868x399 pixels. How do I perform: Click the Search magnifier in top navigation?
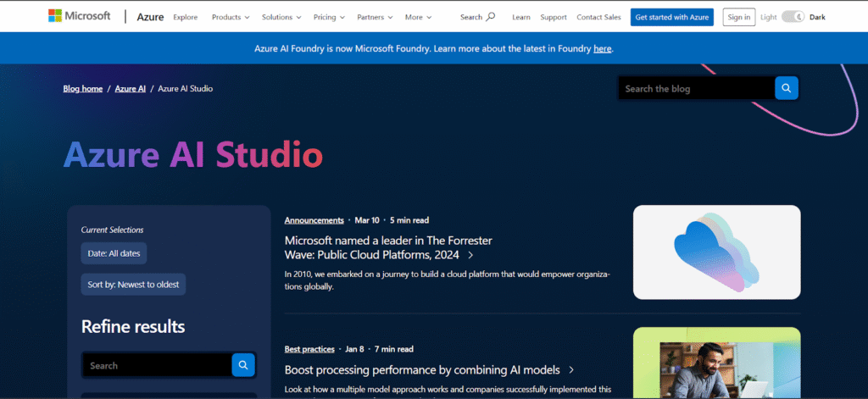click(491, 17)
